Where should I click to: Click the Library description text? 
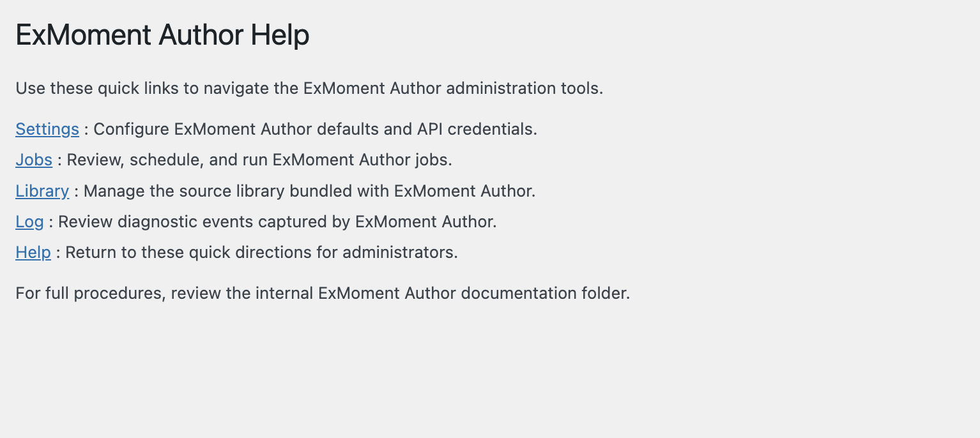tap(307, 191)
